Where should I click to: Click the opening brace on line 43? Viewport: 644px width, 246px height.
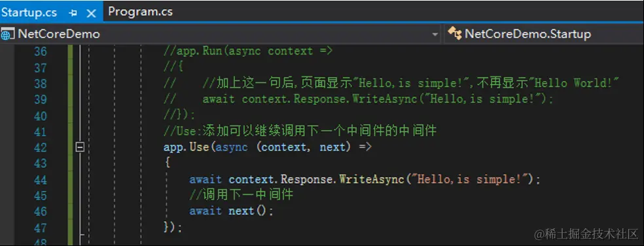(167, 163)
